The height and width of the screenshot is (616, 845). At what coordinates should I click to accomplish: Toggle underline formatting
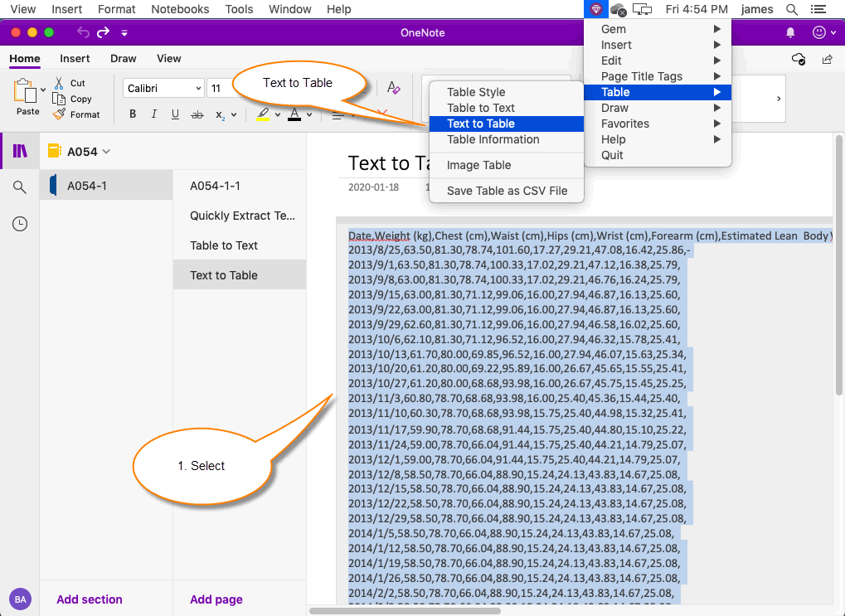[x=175, y=114]
